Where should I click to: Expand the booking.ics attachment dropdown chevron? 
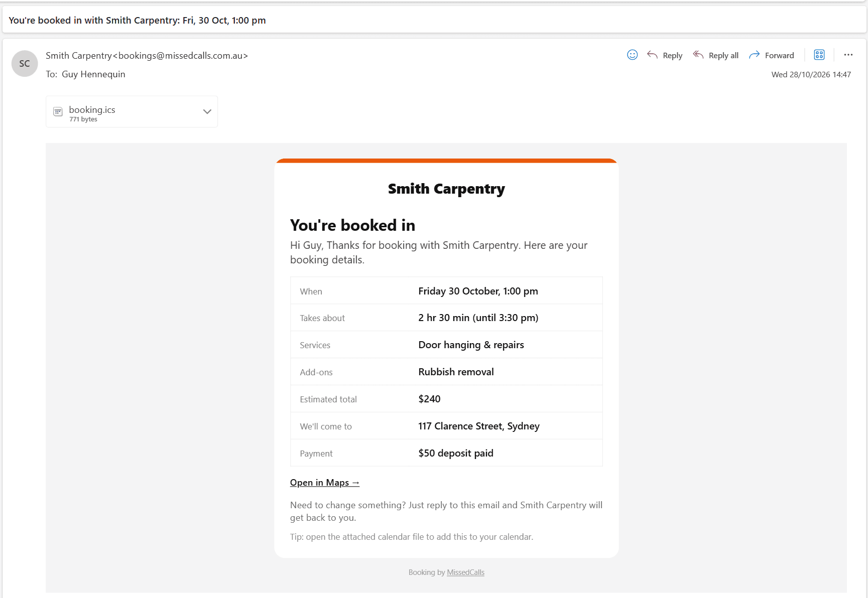pos(207,111)
